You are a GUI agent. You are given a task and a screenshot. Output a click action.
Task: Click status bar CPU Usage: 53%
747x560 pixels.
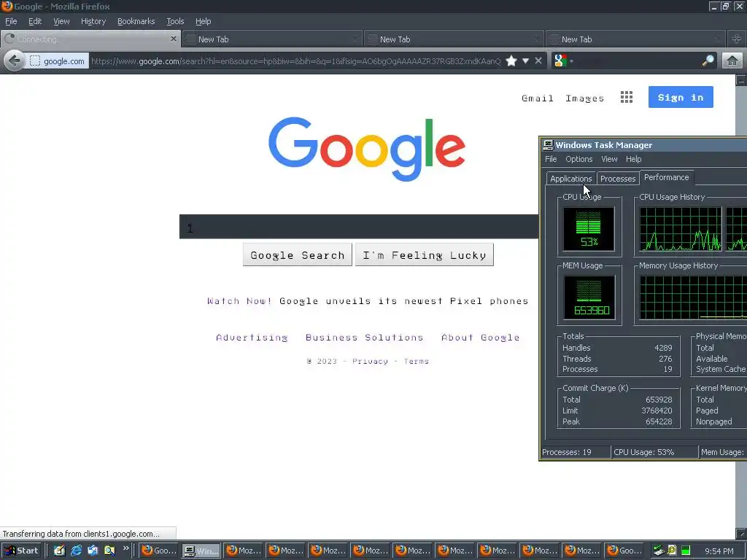point(655,452)
